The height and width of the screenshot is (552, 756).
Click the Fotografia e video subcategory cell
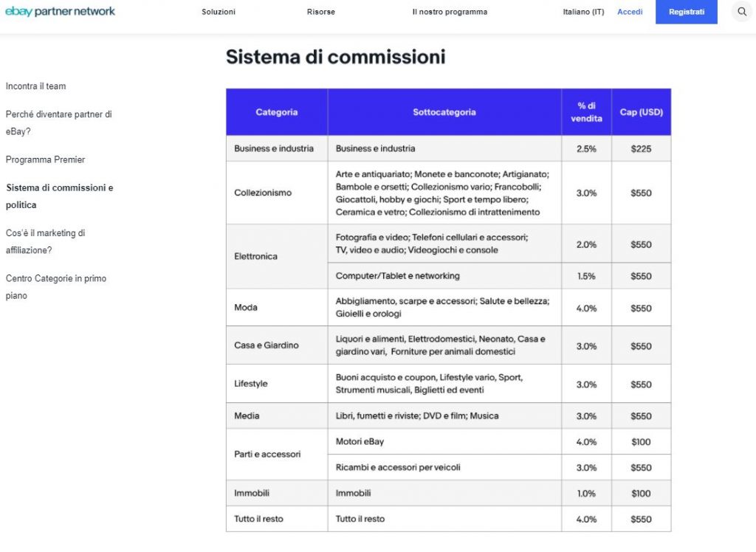(x=444, y=244)
